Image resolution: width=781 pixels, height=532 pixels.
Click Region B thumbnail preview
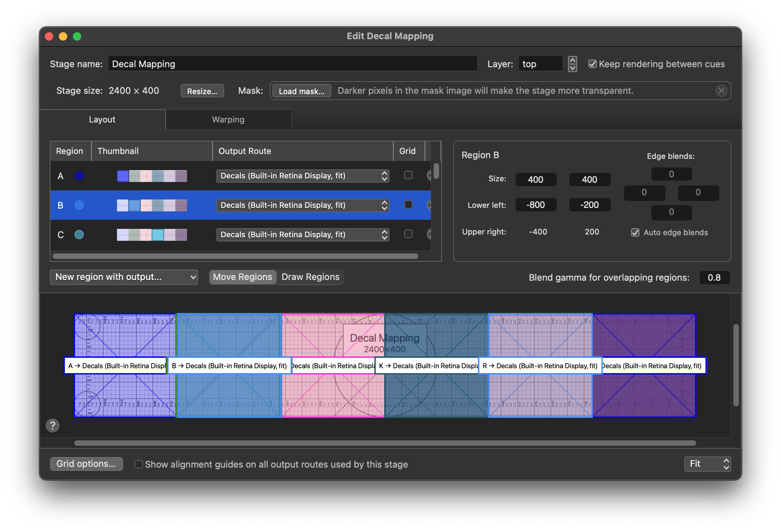152,205
